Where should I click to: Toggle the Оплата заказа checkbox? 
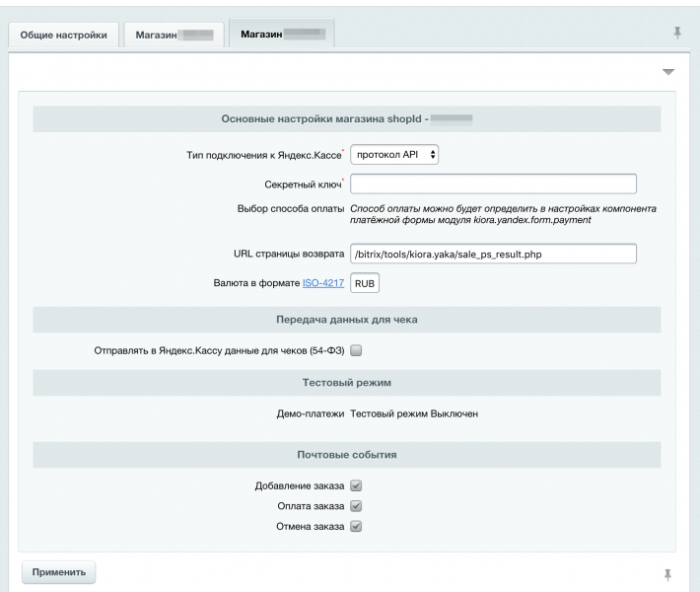tap(357, 506)
